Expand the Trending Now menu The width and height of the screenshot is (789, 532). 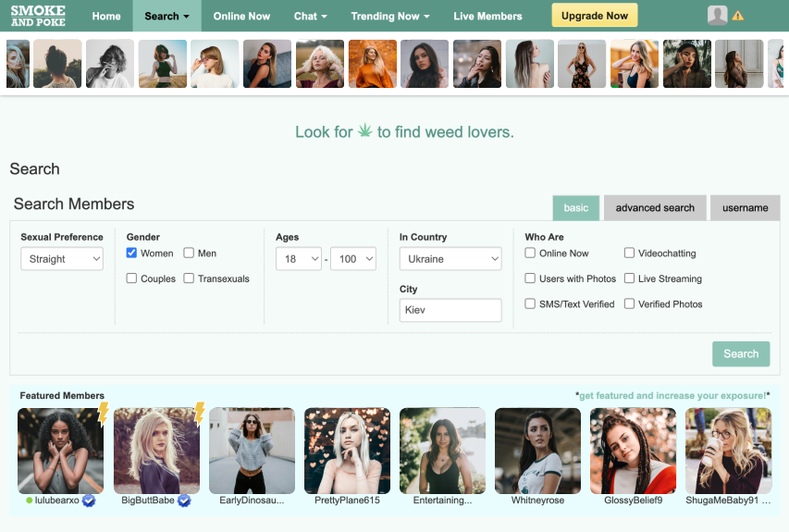point(390,16)
